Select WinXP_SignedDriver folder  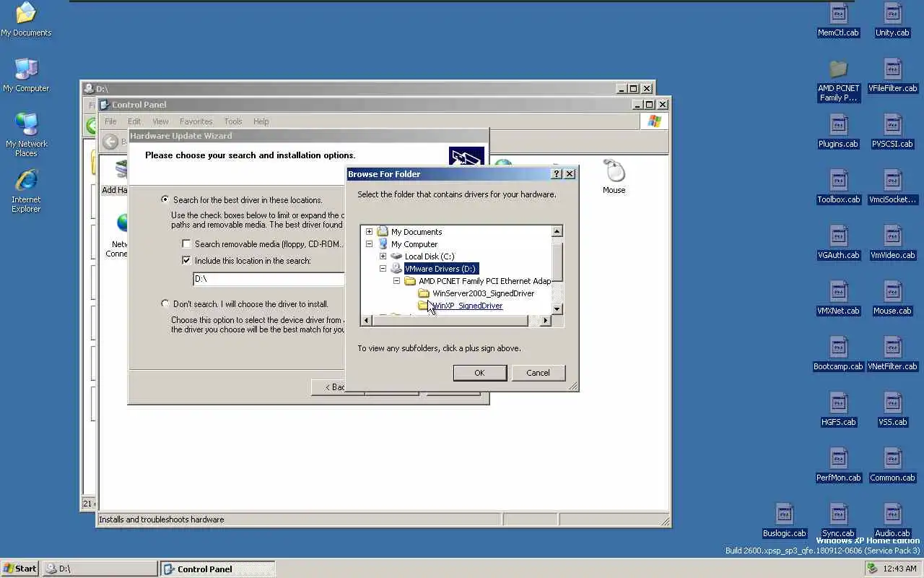[467, 306]
